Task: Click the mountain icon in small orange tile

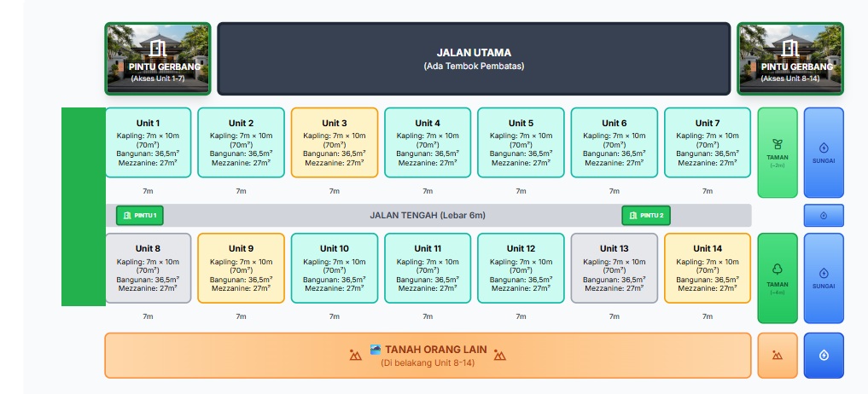Action: click(x=778, y=356)
